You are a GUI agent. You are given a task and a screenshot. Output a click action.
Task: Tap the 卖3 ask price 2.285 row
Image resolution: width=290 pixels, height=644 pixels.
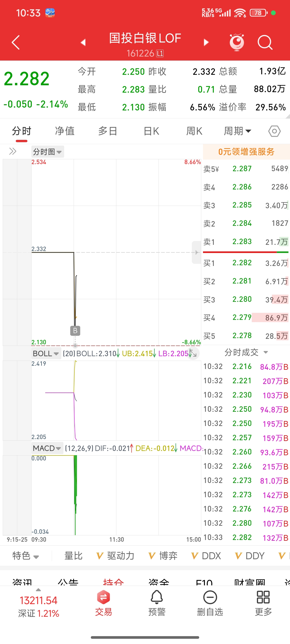point(246,205)
